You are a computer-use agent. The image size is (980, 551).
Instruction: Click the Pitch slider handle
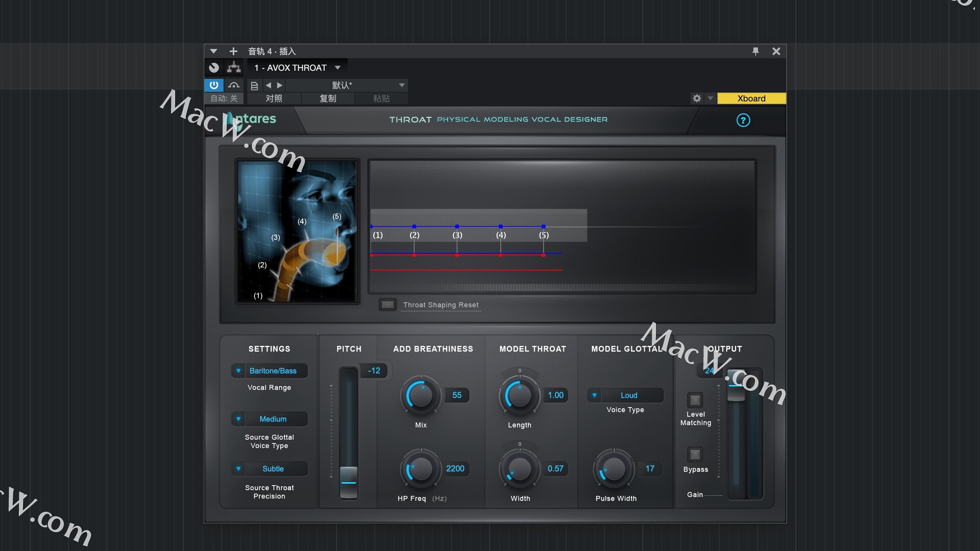click(349, 482)
